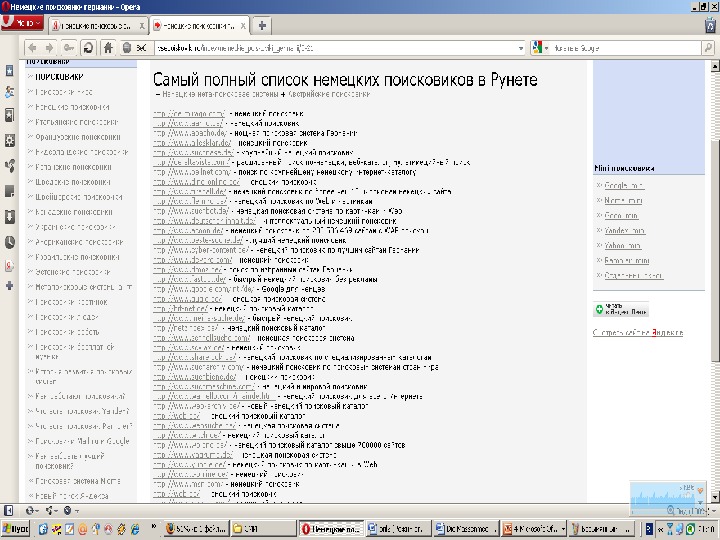Open the www.google.com/intl/de link

(x=204, y=289)
